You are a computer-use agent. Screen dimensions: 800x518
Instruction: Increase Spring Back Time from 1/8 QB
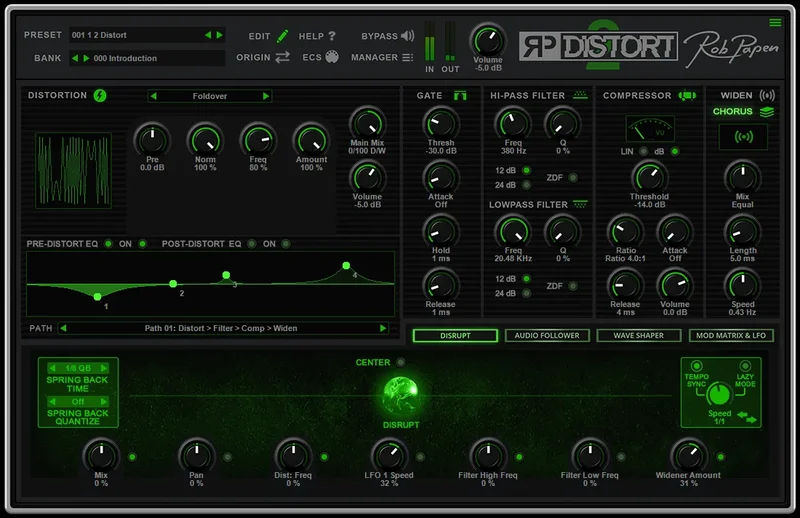[x=104, y=368]
